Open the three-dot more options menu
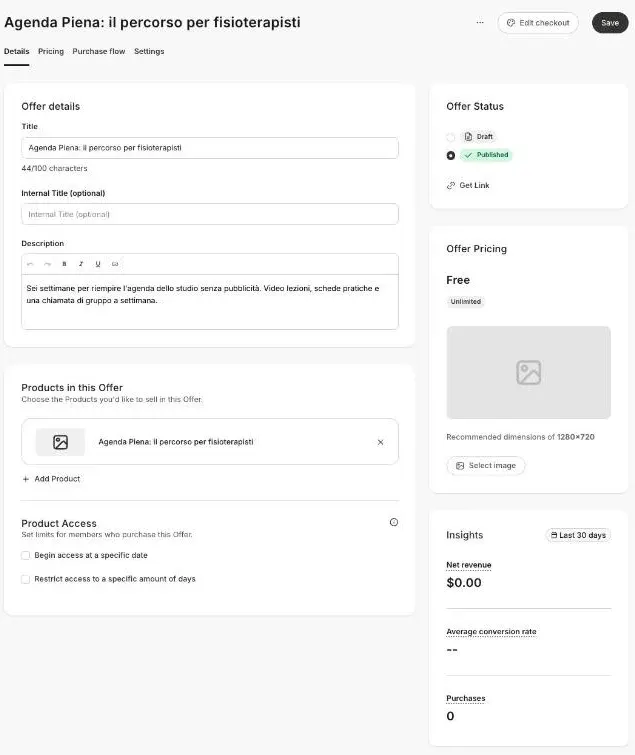The height and width of the screenshot is (755, 635). (x=480, y=23)
